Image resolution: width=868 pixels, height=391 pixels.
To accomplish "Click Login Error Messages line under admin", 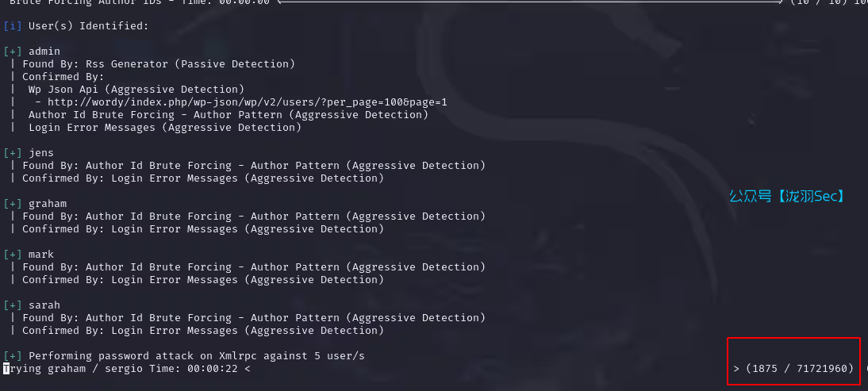I will (165, 128).
